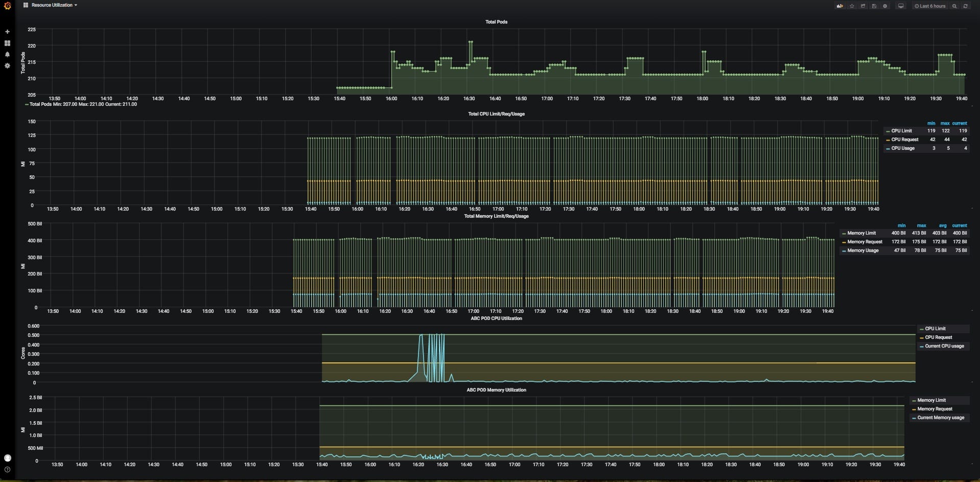This screenshot has height=482, width=980.
Task: Open the Configuration gear in sidebar
Action: click(x=7, y=65)
